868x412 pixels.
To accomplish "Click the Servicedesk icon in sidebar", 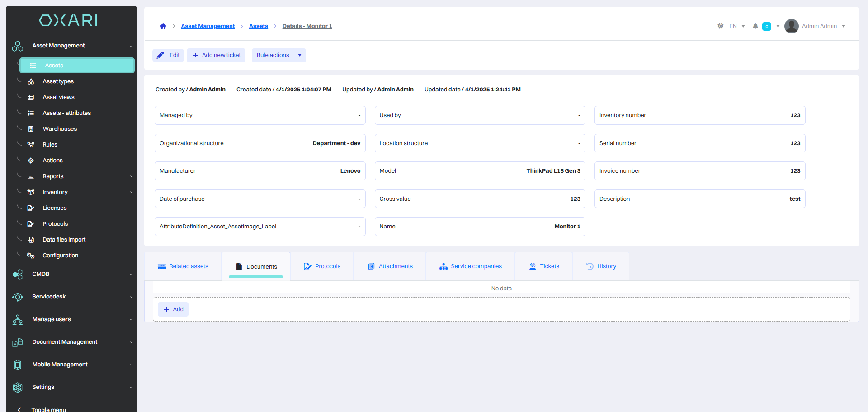I will point(18,297).
